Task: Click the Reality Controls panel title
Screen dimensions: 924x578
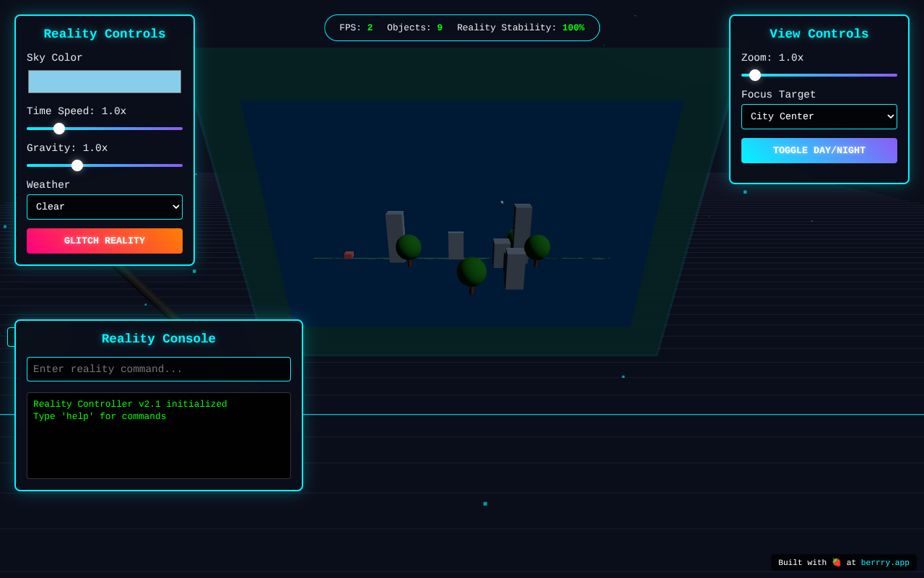Action: (x=104, y=33)
